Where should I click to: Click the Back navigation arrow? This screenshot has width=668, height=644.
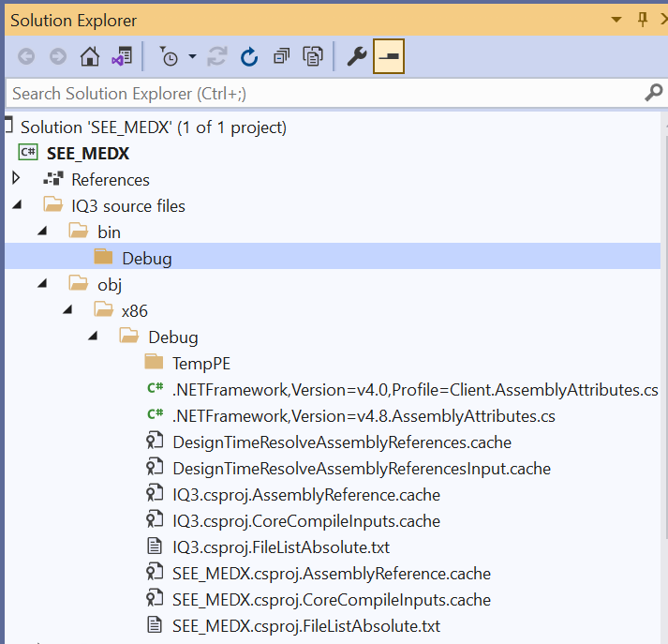click(x=26, y=56)
